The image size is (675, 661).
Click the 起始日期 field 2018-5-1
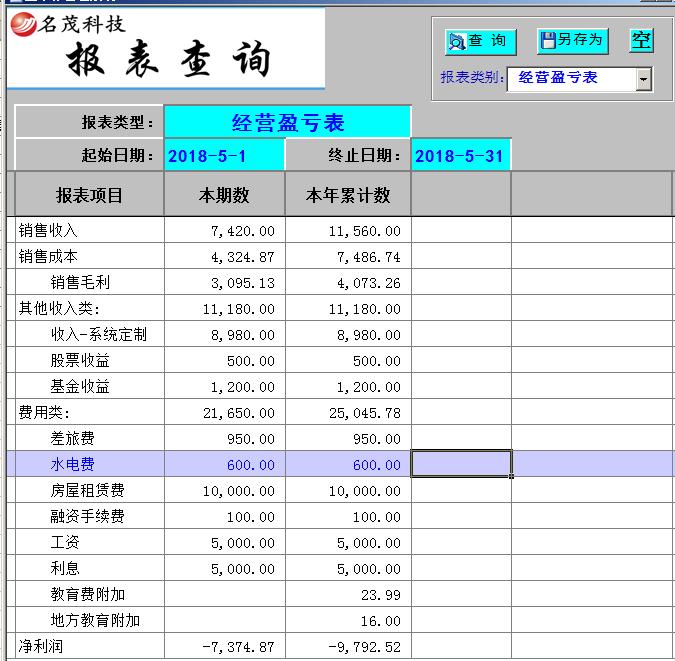pyautogui.click(x=224, y=155)
